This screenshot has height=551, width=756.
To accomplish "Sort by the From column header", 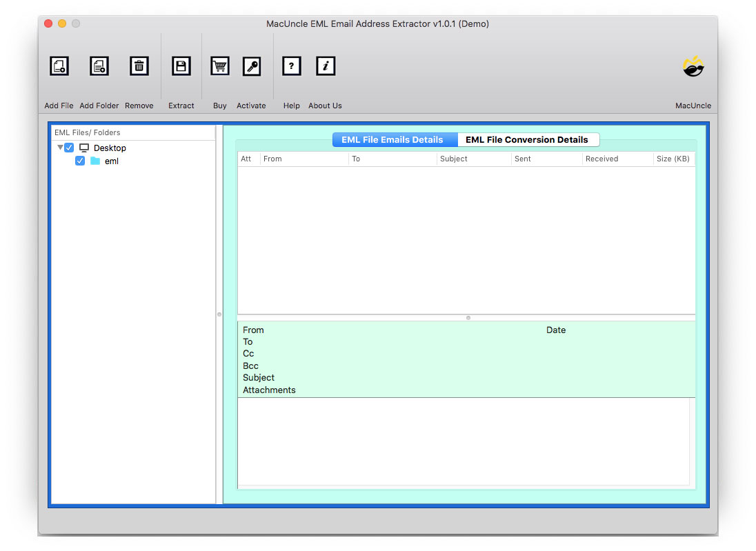I will click(x=304, y=159).
